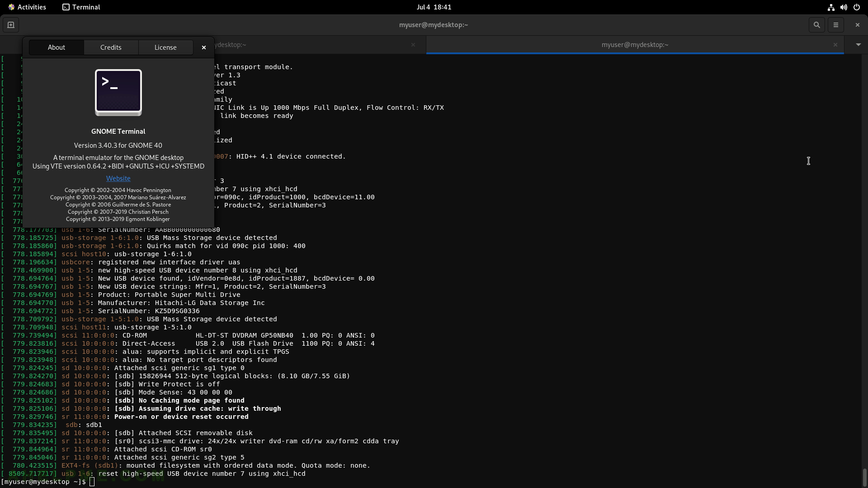
Task: Click the 'Copyright © 2002–2004 Havoc Pennington' line
Action: [118, 190]
